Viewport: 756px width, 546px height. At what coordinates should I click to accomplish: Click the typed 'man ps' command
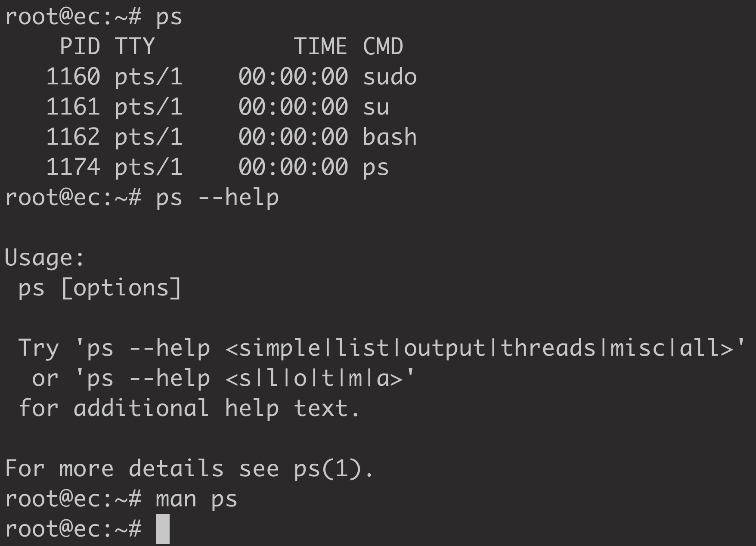point(196,499)
